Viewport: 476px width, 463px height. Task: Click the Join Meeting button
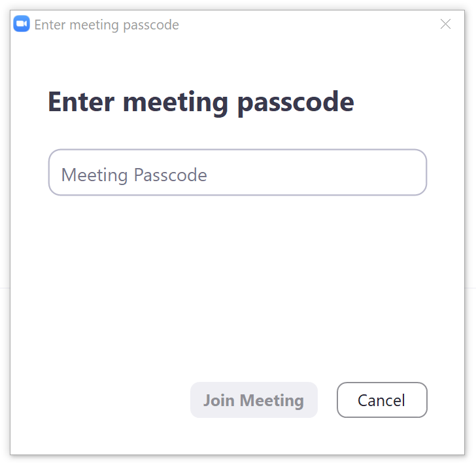click(254, 400)
